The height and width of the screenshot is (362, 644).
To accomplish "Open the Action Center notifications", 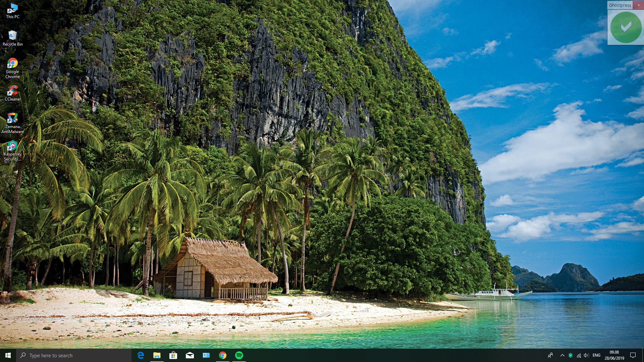I will pyautogui.click(x=633, y=355).
